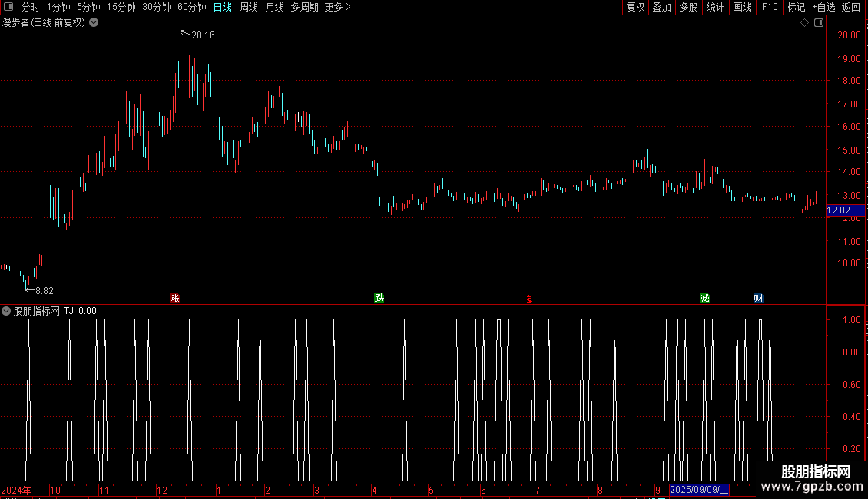
Task: Click the blue 财 event marker
Action: (x=758, y=299)
